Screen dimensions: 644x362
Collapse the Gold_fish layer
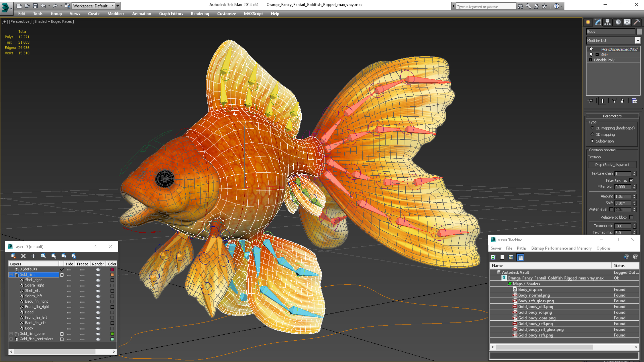[x=11, y=275]
